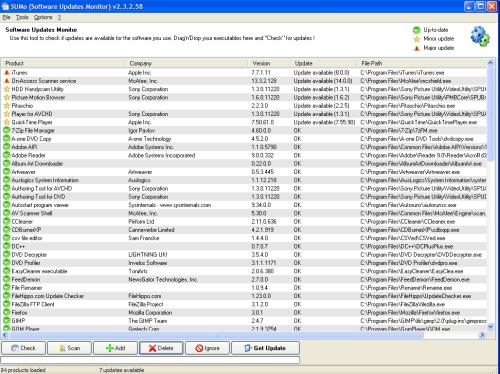Open the File menu
Screen dimensions: 500x374
pyautogui.click(x=6, y=17)
